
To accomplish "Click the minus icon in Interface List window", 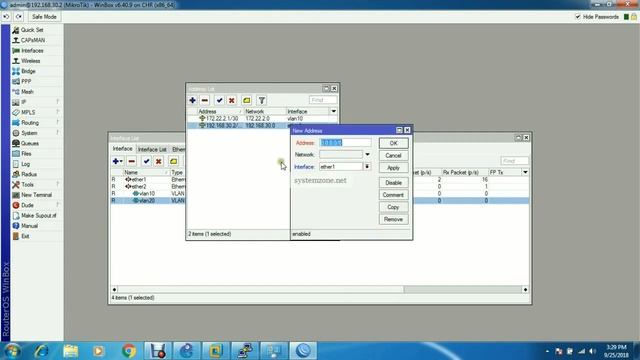I will point(131,161).
